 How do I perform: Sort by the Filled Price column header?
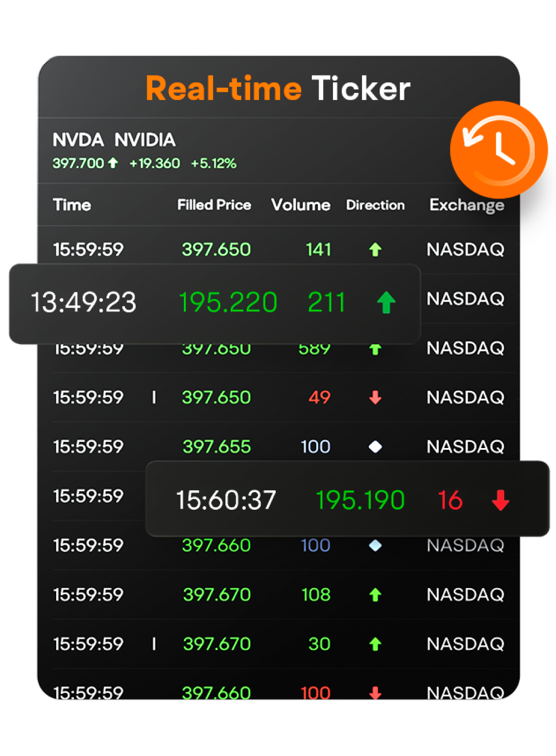pos(214,205)
